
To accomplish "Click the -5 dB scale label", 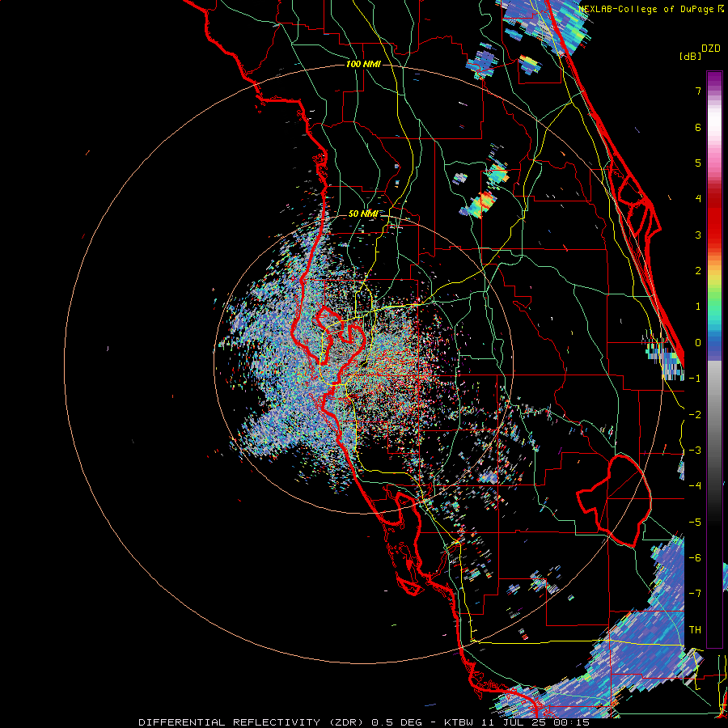I will pyautogui.click(x=695, y=523).
